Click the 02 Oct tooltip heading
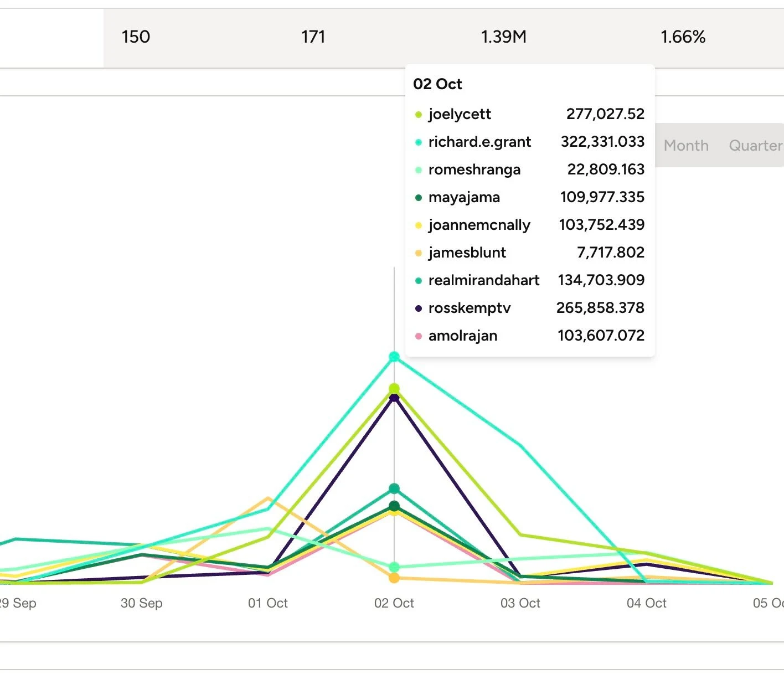 point(437,84)
